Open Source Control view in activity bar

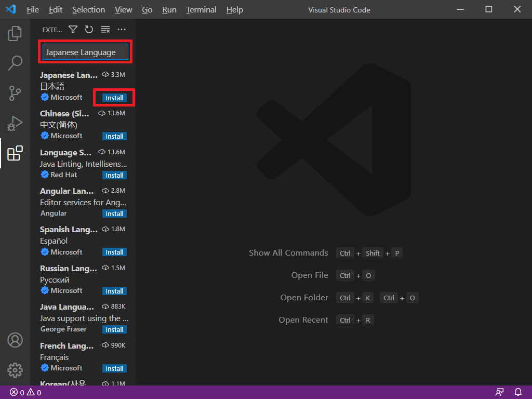[15, 93]
